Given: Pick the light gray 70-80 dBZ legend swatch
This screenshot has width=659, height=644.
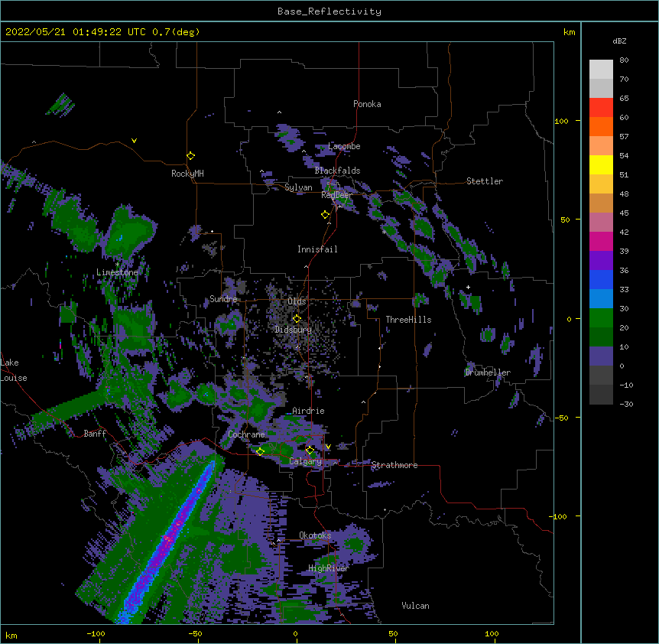Looking at the screenshot, I should [601, 70].
